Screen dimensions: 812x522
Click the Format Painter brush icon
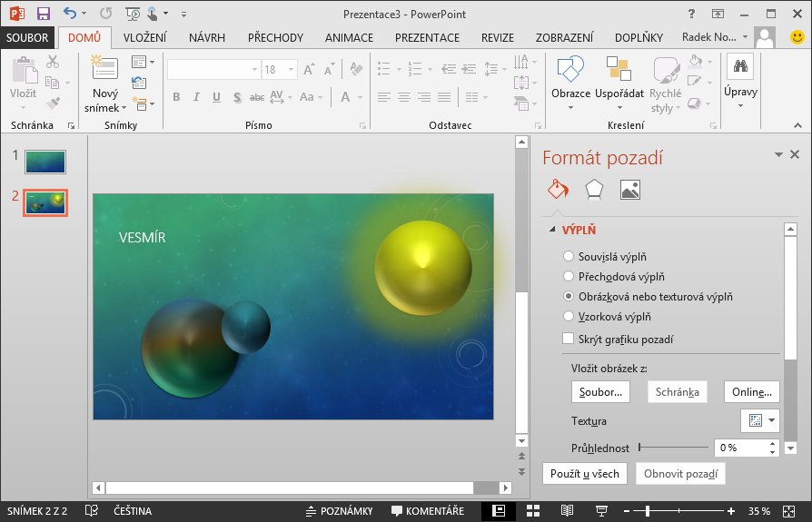53,103
